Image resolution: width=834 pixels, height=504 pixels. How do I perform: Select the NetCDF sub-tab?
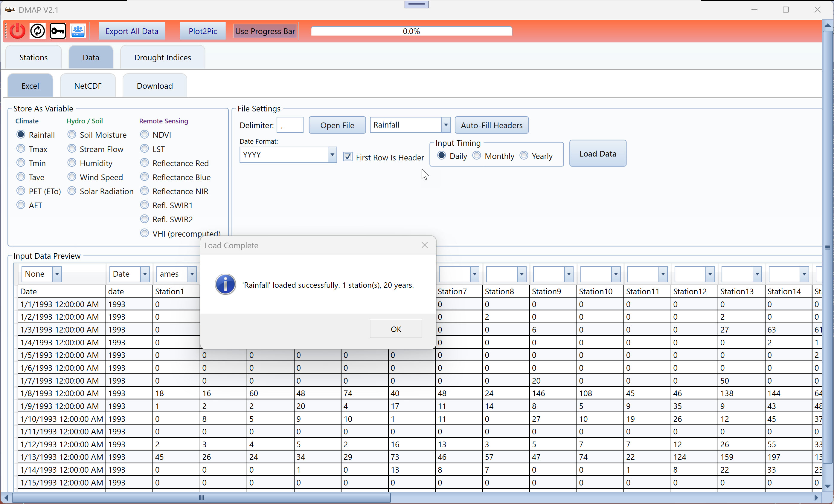88,86
